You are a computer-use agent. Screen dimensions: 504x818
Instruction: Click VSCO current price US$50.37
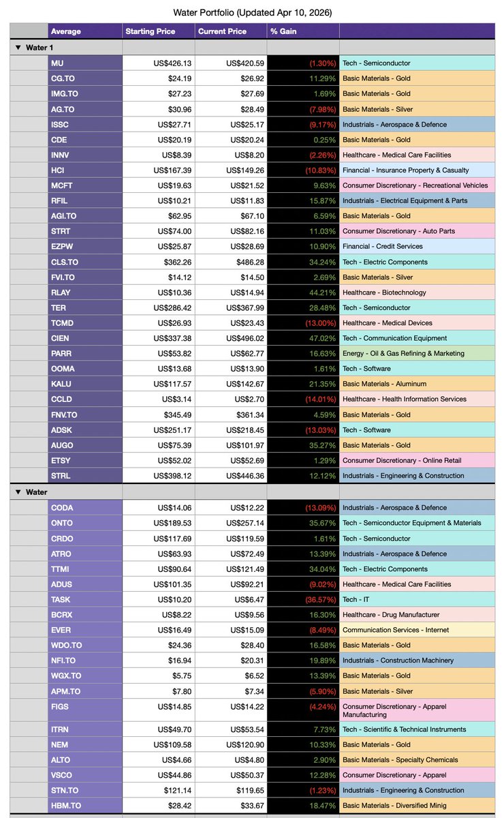coord(231,775)
